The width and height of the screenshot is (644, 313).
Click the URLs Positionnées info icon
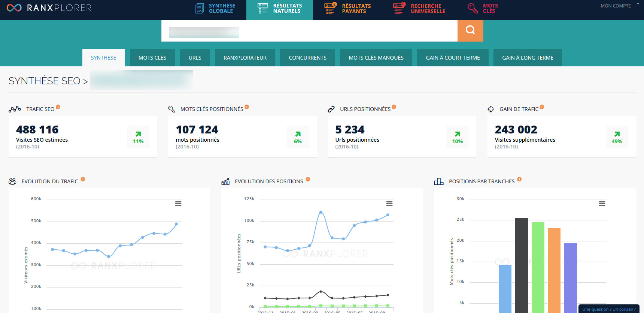pyautogui.click(x=394, y=107)
